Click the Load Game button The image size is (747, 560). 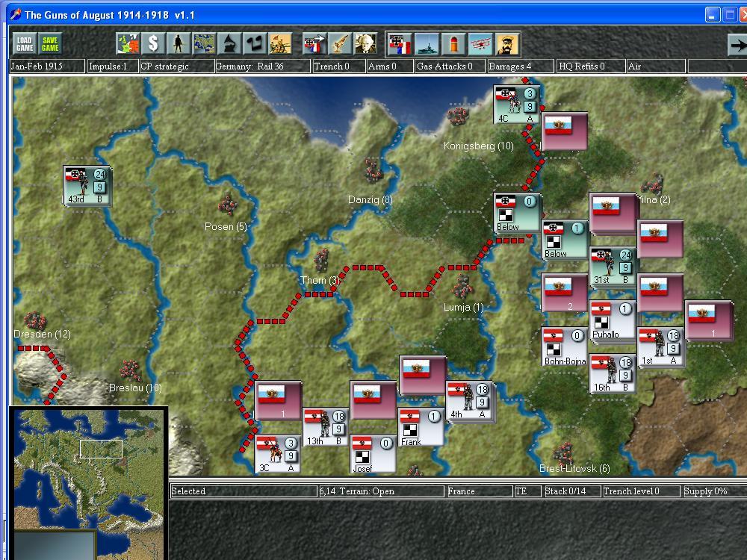click(x=25, y=44)
